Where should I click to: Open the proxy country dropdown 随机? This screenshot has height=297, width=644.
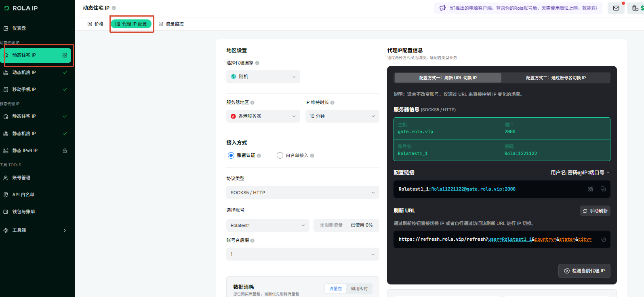pos(263,76)
